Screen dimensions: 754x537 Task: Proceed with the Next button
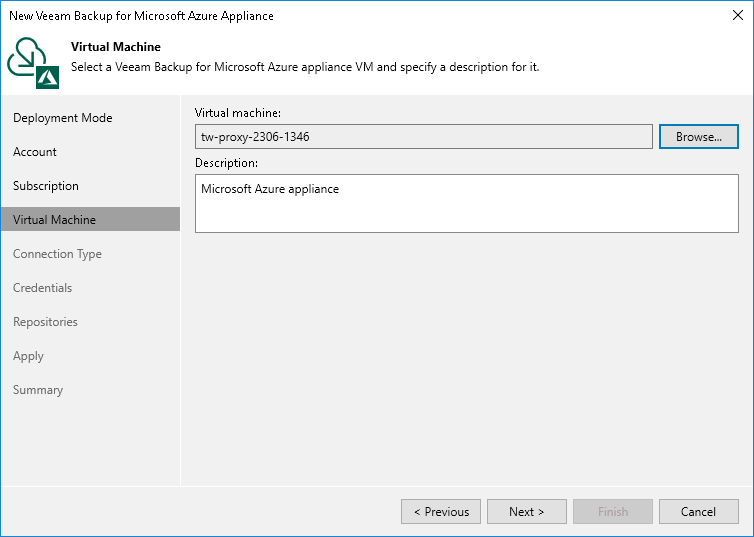pyautogui.click(x=527, y=512)
